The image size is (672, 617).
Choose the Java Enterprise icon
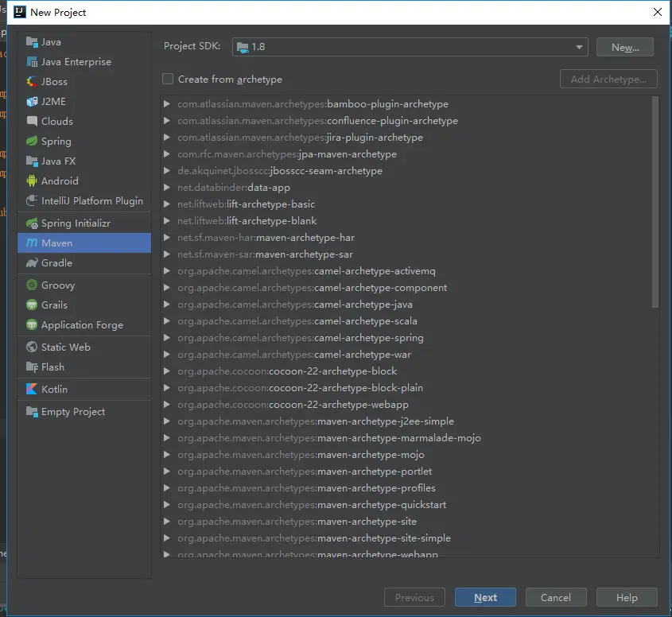(32, 62)
